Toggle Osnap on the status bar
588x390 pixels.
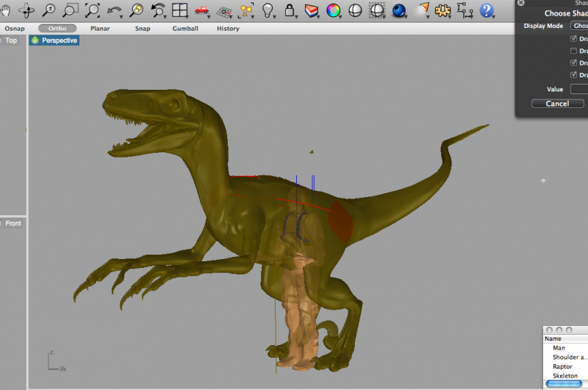click(x=15, y=29)
